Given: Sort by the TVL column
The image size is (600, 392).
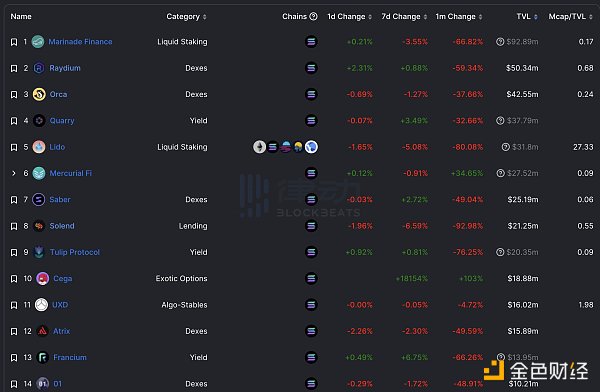Looking at the screenshot, I should (527, 16).
